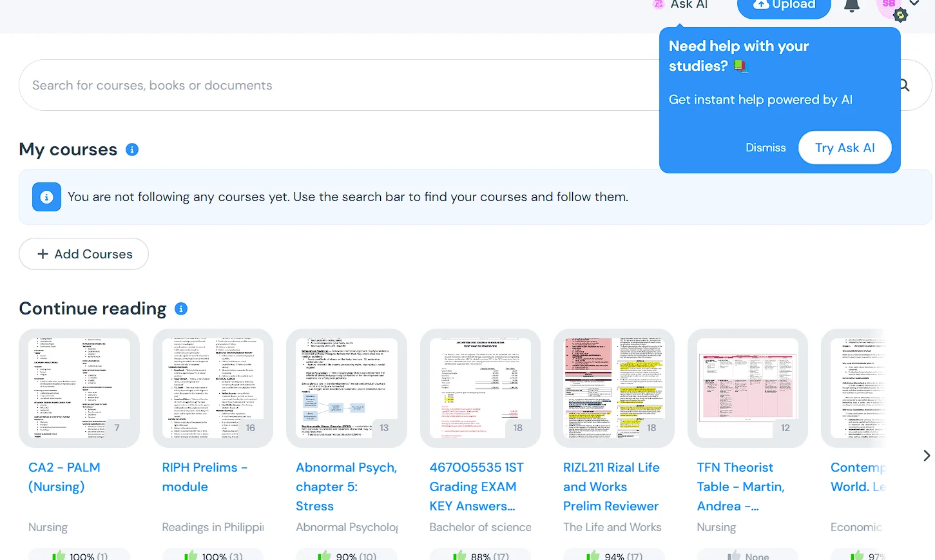The height and width of the screenshot is (560, 935).
Task: Click page count badge 7
Action: click(117, 428)
